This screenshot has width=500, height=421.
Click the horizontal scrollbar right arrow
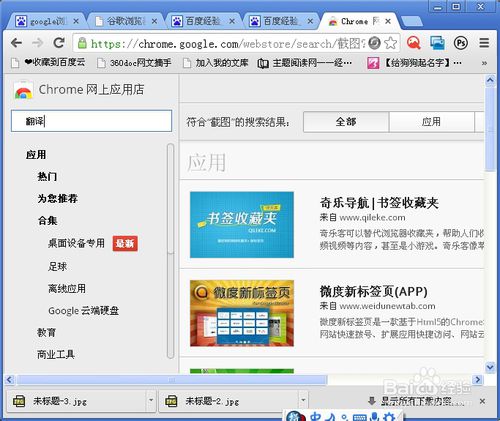[478, 380]
